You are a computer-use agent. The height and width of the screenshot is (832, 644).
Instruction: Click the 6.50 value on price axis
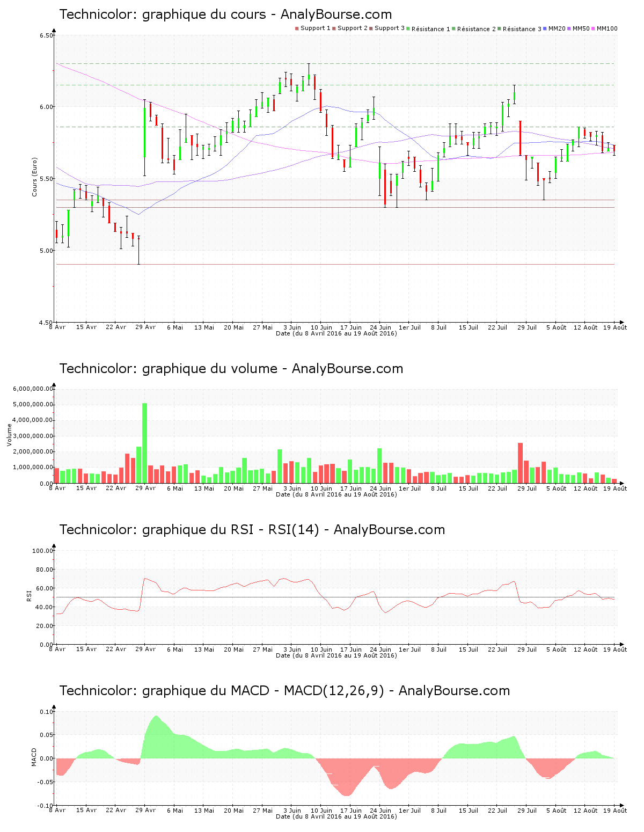(46, 35)
